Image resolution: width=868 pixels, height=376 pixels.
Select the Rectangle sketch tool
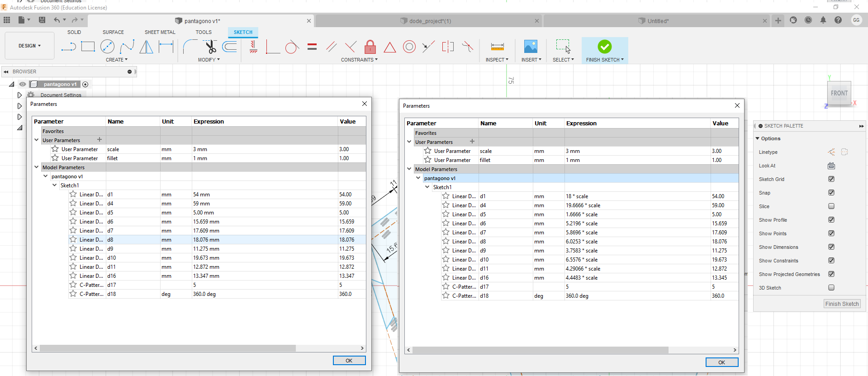(88, 47)
